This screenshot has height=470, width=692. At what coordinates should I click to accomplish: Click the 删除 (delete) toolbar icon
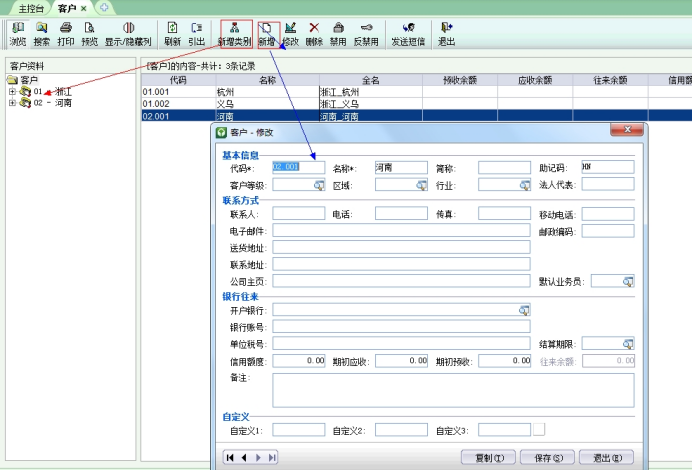(314, 34)
